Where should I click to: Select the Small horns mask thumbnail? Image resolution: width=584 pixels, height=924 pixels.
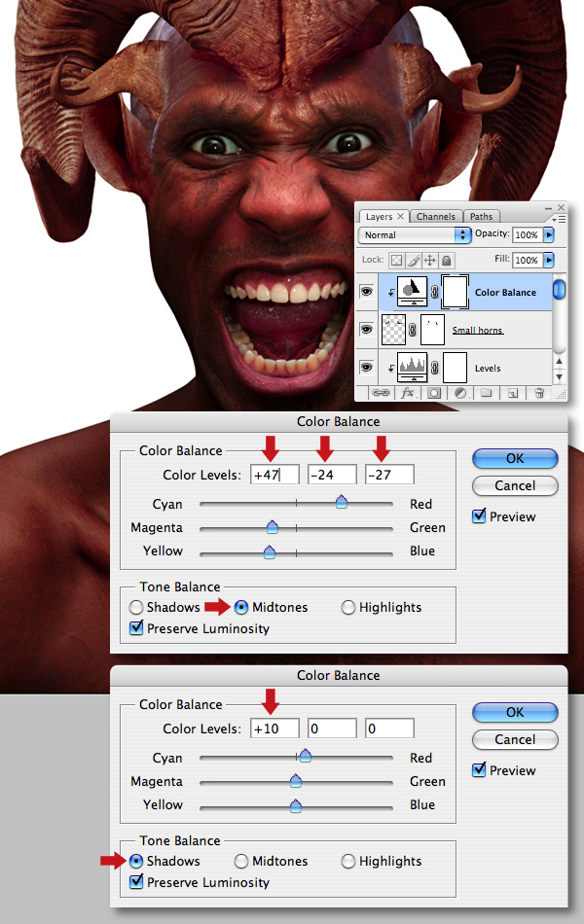432,330
